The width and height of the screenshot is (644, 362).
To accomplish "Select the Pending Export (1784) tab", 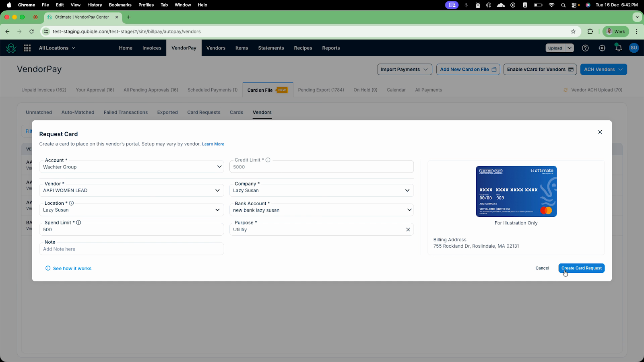I will coord(321,90).
